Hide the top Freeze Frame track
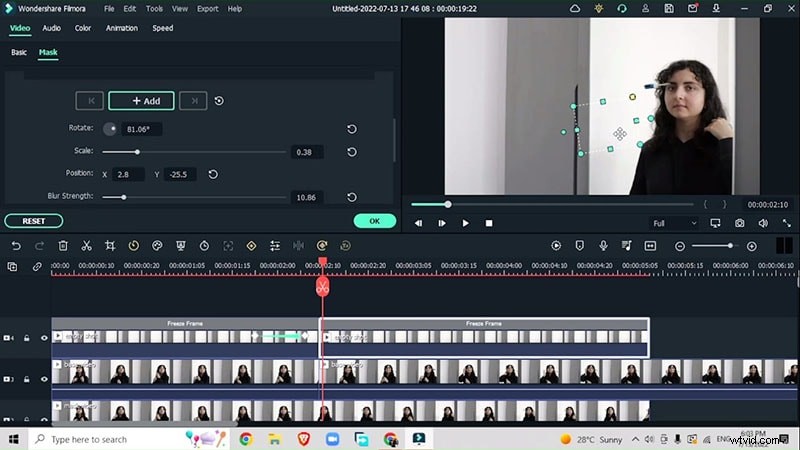Screen dimensions: 800x450 pyautogui.click(x=44, y=338)
